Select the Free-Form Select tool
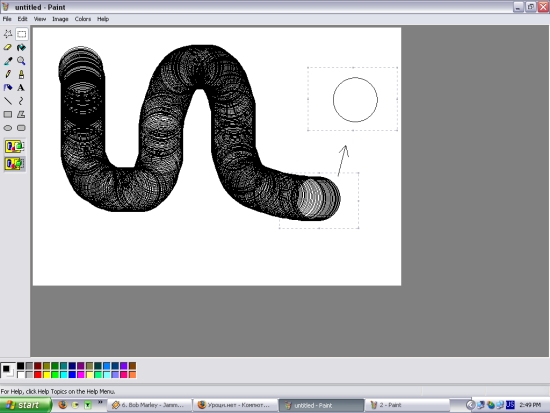 pyautogui.click(x=8, y=34)
